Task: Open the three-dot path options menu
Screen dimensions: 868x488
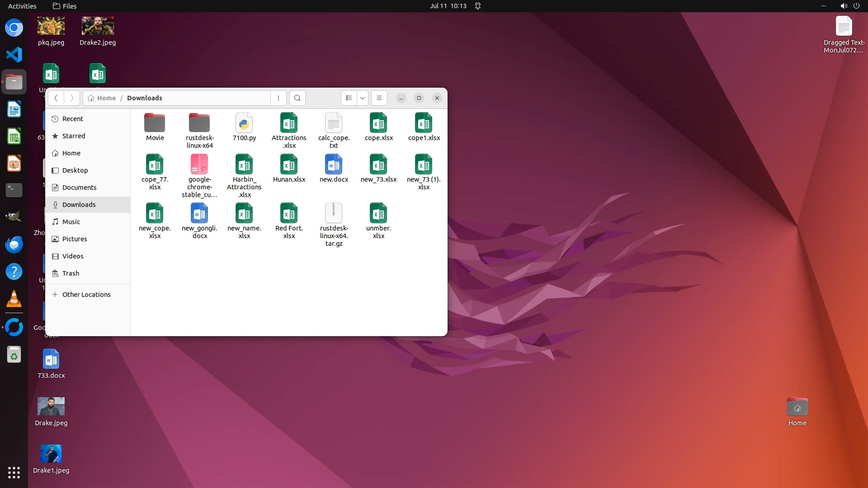Action: [278, 98]
